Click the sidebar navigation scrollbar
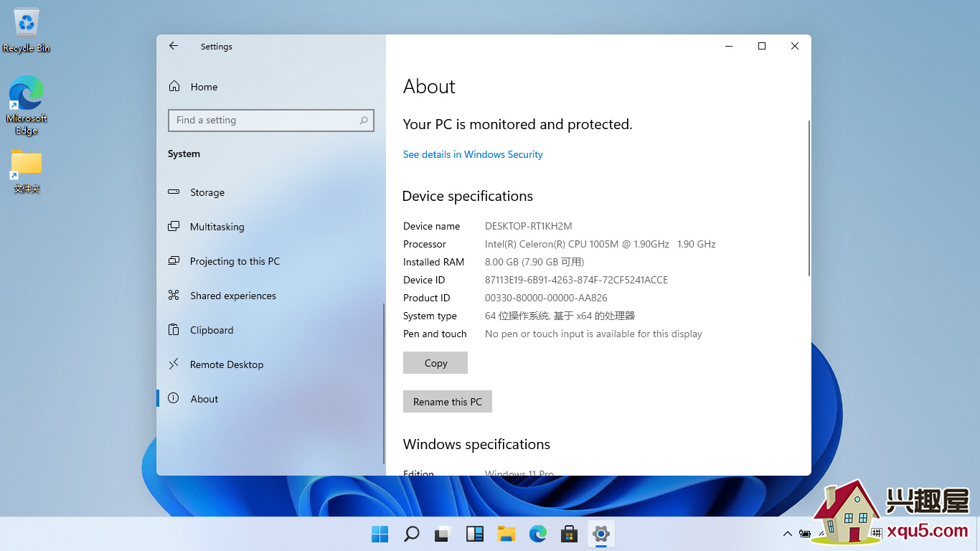 384,384
